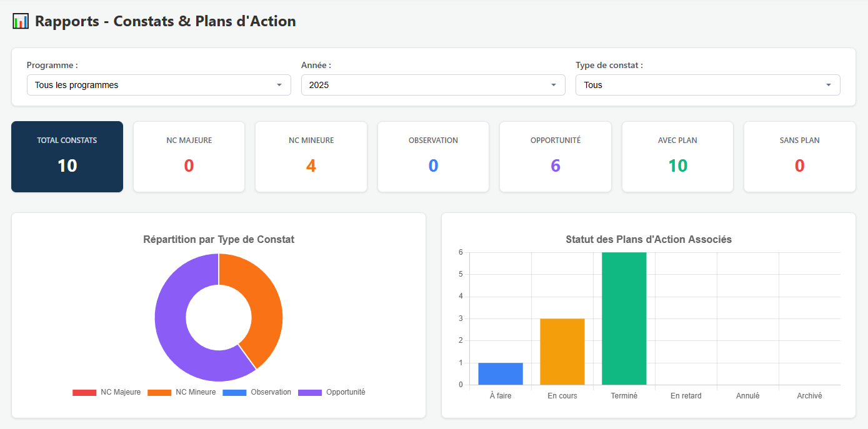Expand the Type de constat dropdown
The image size is (868, 429).
coord(707,84)
